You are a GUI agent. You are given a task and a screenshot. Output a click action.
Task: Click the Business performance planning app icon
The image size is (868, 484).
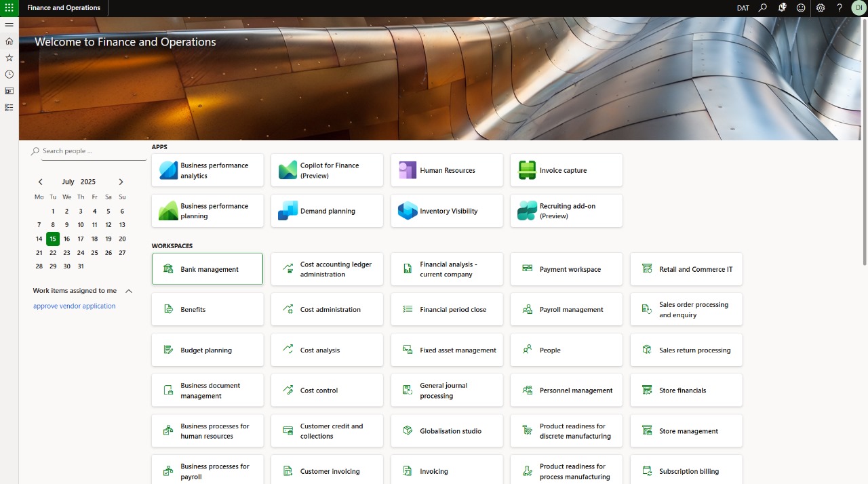tap(168, 211)
